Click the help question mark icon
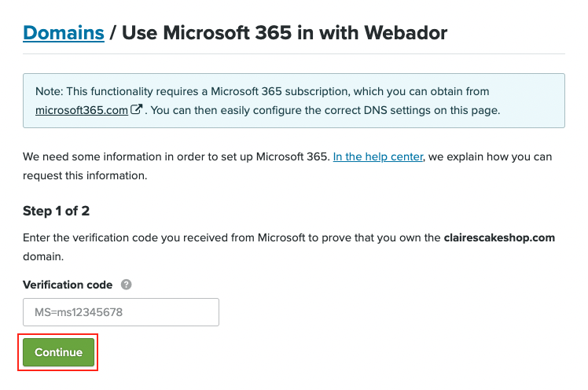The height and width of the screenshot is (390, 588). click(127, 285)
